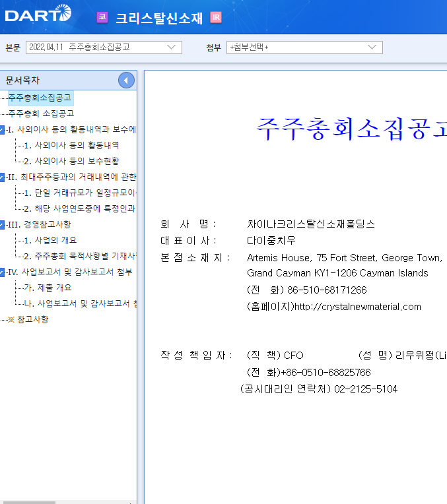Image resolution: width=447 pixels, height=504 pixels.
Task: Collapse section I. 사외이사 등의 활동내역과 보수
Action: 2,130
